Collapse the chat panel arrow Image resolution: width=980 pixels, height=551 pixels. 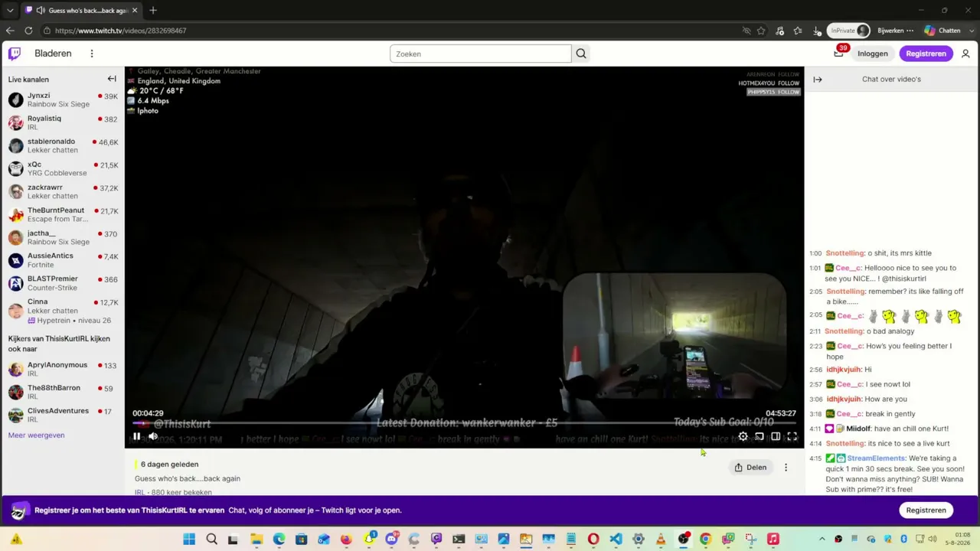tap(818, 80)
